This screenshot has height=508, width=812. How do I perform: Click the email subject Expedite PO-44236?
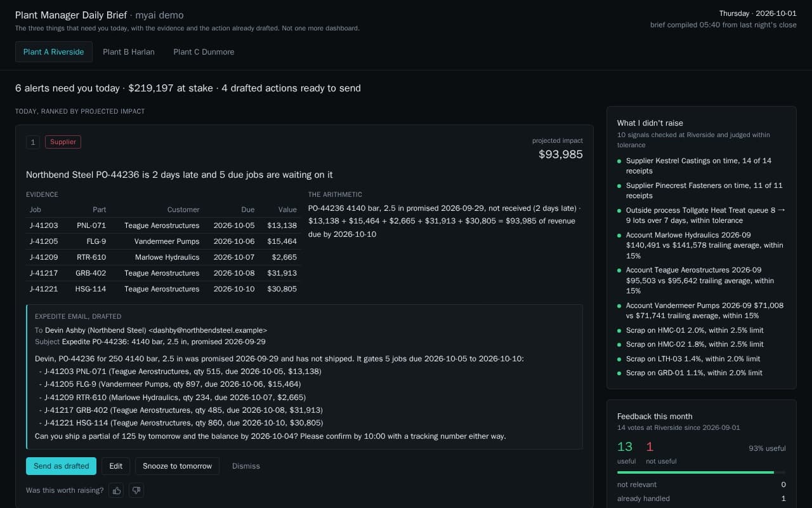150,342
